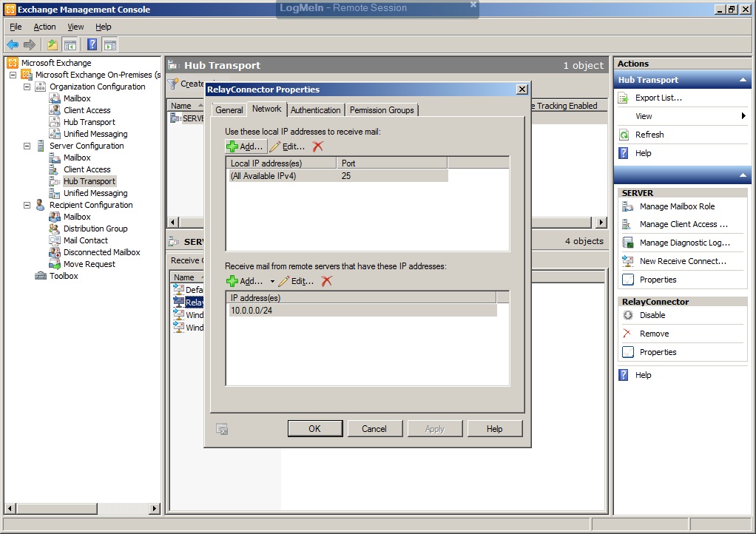This screenshot has width=756, height=534.
Task: Switch to the Authentication tab
Action: [x=315, y=110]
